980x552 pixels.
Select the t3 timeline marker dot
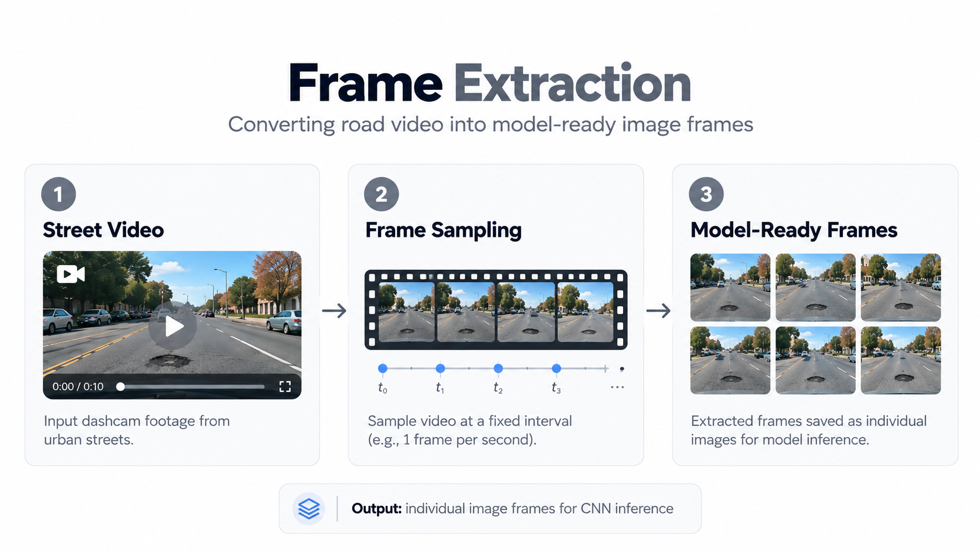(556, 368)
